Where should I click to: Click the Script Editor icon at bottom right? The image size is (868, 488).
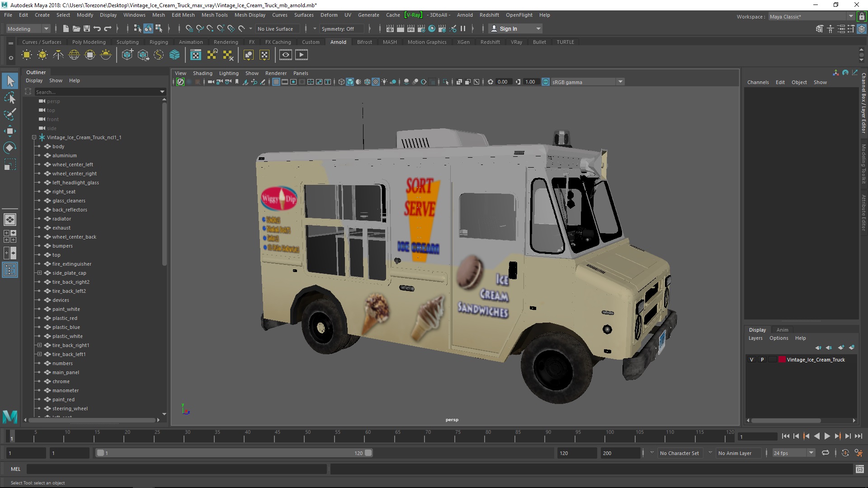859,469
